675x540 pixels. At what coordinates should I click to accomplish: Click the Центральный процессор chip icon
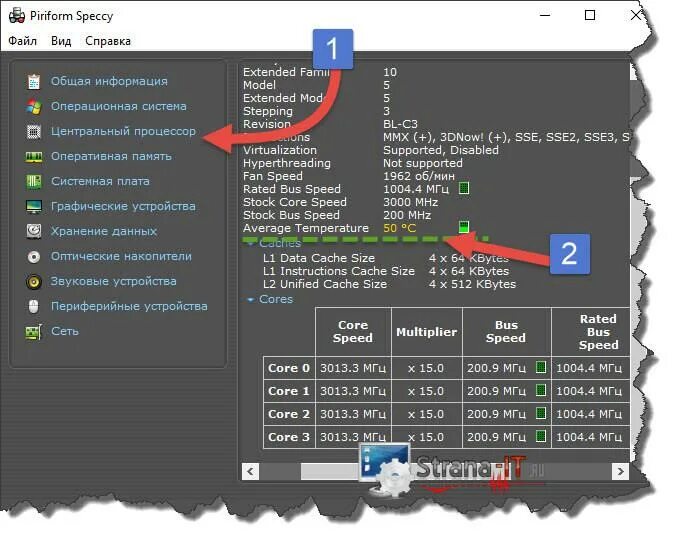(34, 131)
